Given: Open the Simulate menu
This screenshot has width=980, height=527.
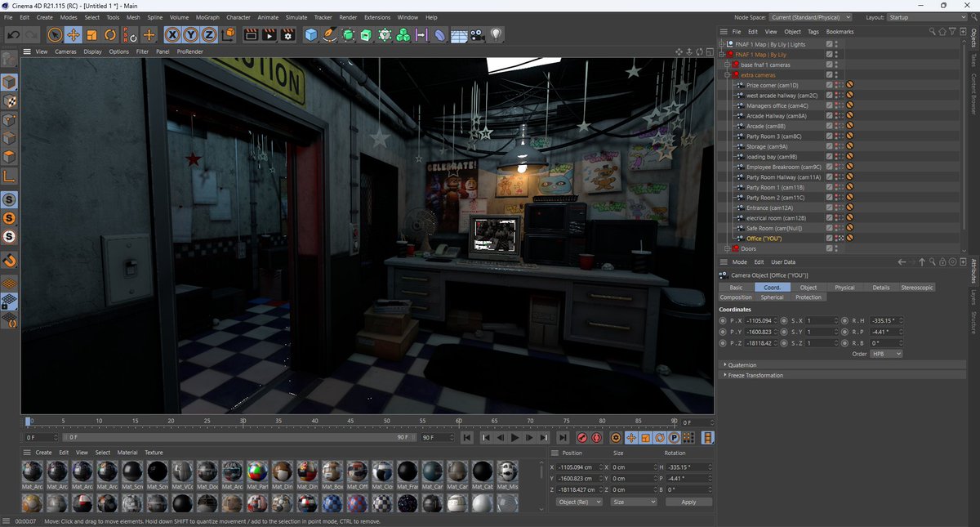Looking at the screenshot, I should 296,17.
